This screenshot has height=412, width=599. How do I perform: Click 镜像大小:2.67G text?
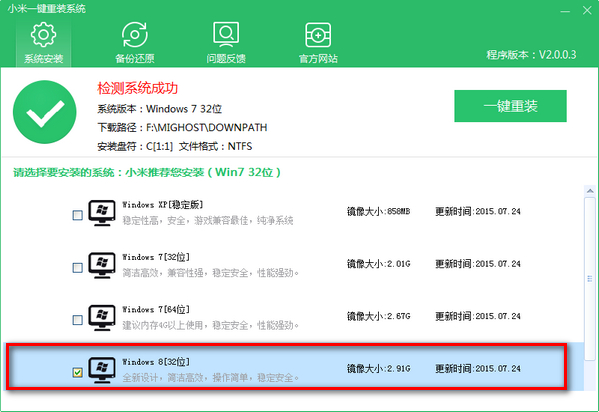tap(378, 316)
